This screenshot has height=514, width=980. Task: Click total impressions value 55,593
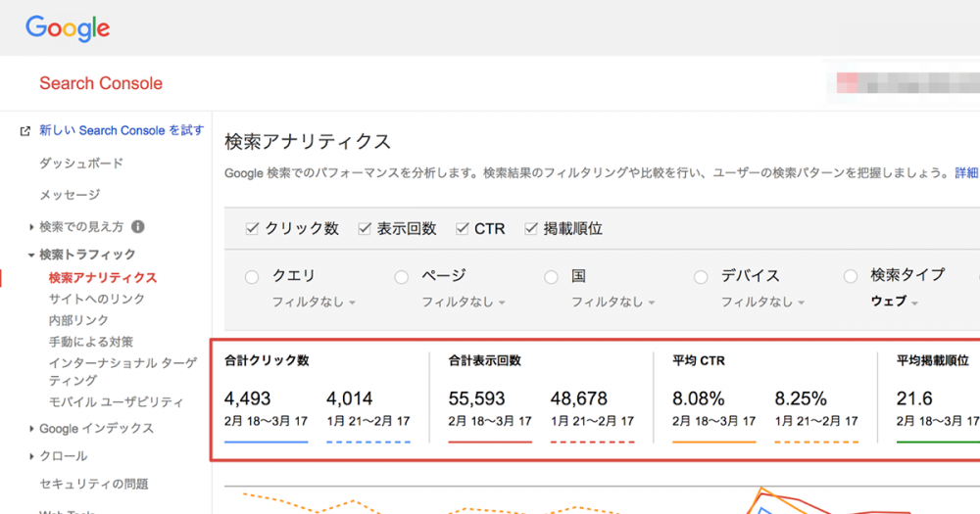477,398
